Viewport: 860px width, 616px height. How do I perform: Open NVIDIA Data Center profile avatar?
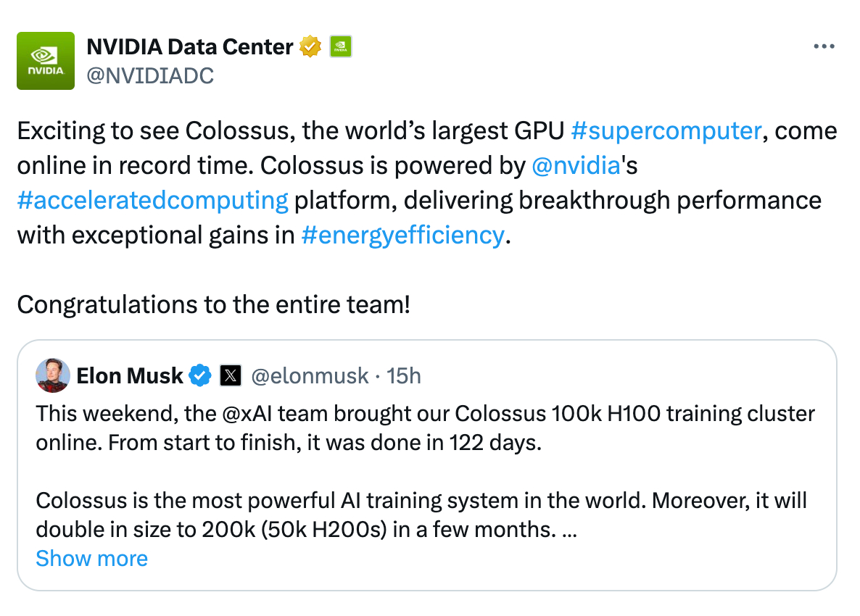pyautogui.click(x=46, y=61)
